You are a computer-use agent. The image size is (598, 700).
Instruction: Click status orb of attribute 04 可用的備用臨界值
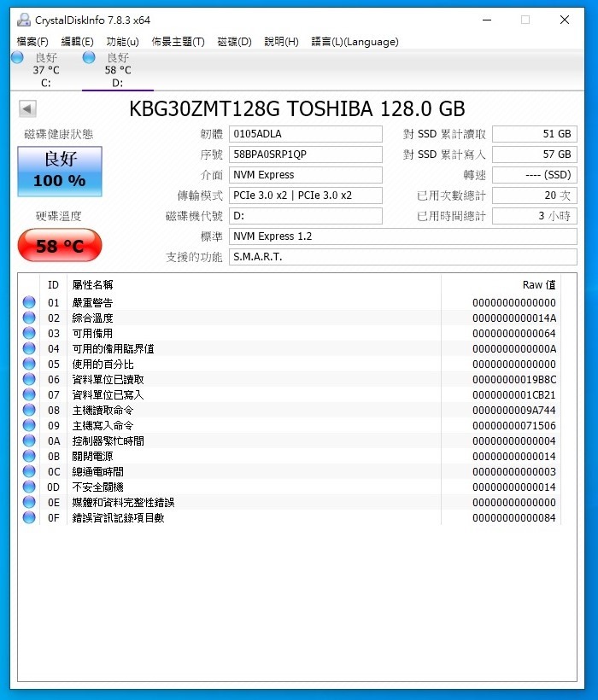pos(29,348)
